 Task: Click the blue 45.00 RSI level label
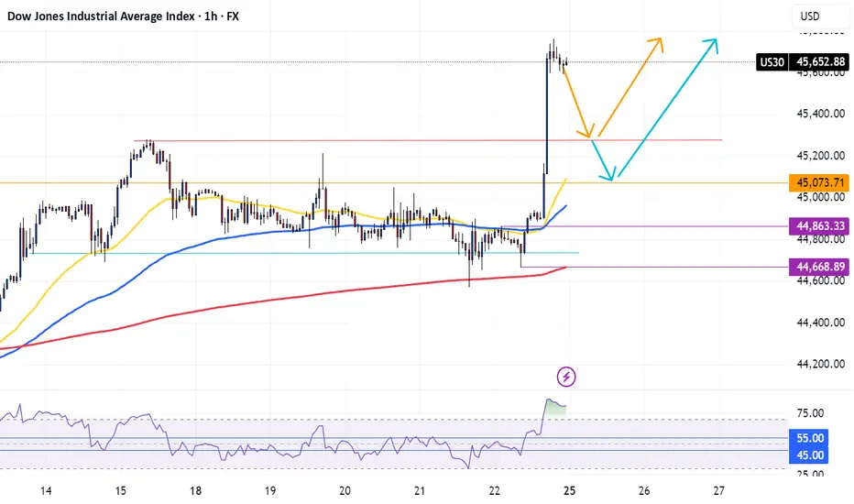(809, 455)
